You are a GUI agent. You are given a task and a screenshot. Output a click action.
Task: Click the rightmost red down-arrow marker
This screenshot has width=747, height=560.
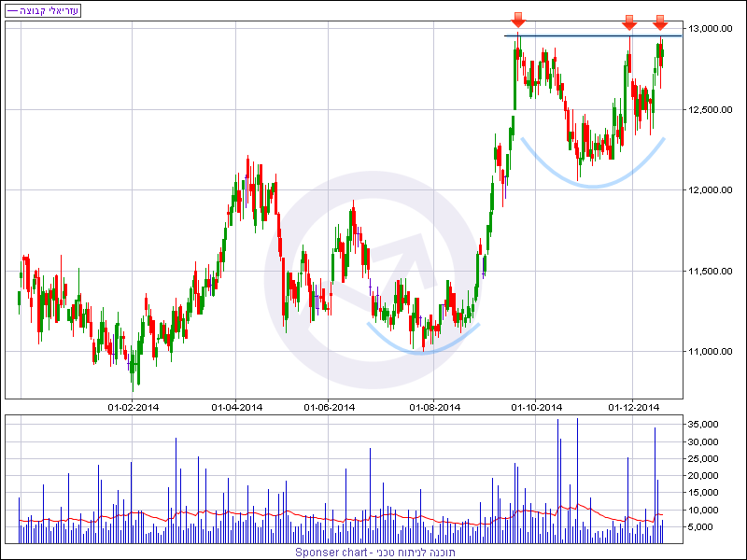coord(660,21)
